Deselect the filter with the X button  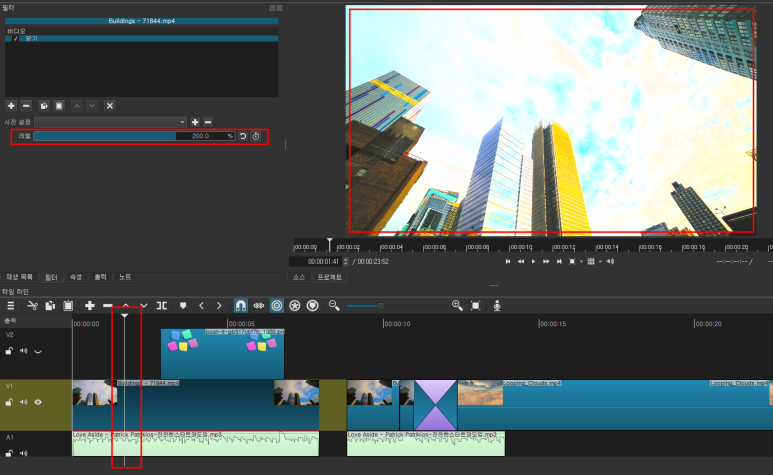click(110, 105)
